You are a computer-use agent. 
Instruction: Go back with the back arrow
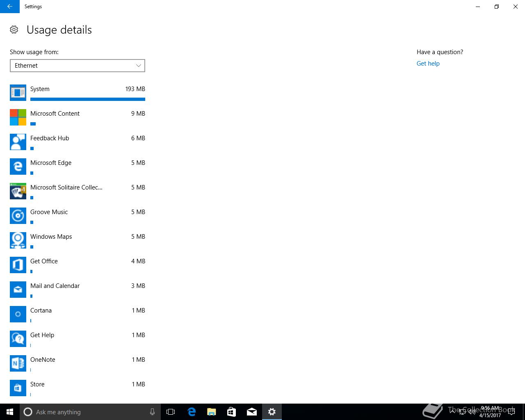(10, 7)
